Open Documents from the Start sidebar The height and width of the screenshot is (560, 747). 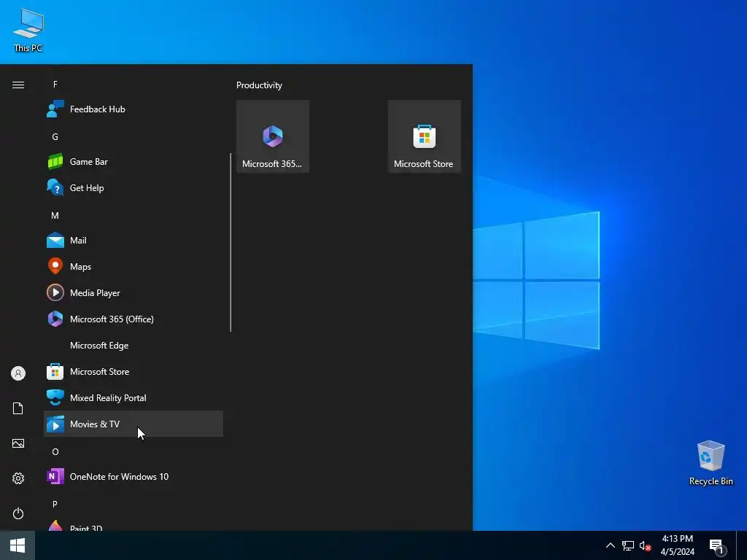(18, 408)
